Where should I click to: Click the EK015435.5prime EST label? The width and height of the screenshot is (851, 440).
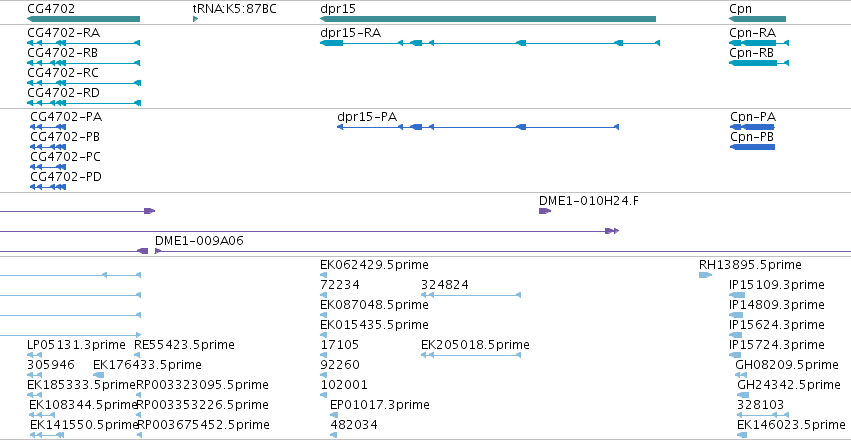(x=374, y=325)
